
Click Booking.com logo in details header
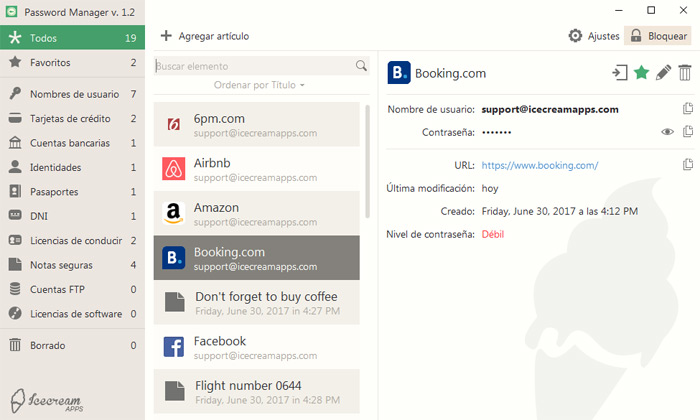(x=399, y=73)
